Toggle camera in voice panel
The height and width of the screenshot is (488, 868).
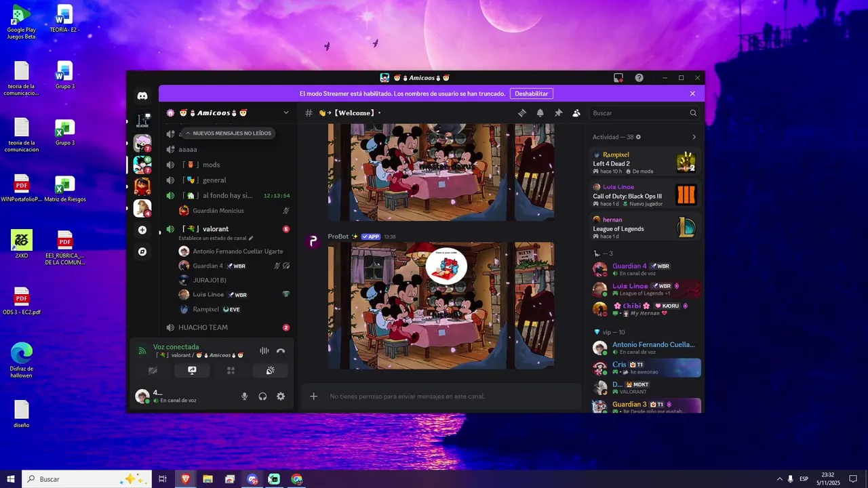coord(153,371)
